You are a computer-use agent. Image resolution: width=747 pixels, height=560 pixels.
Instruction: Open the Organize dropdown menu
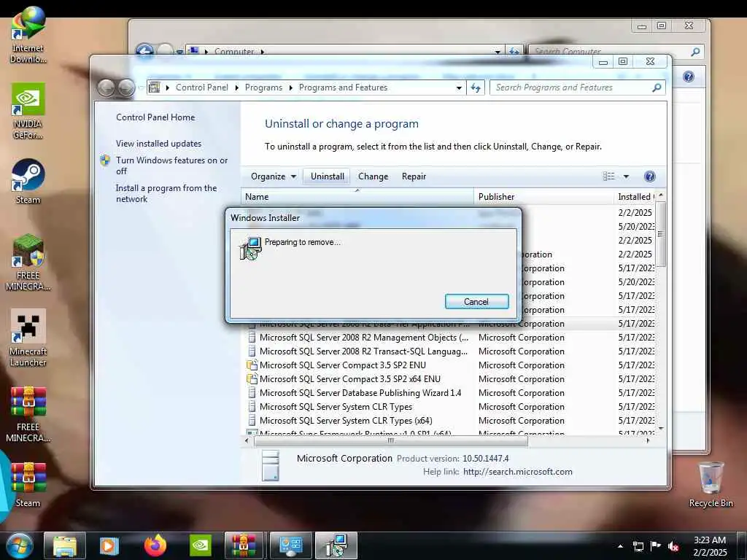click(x=274, y=176)
